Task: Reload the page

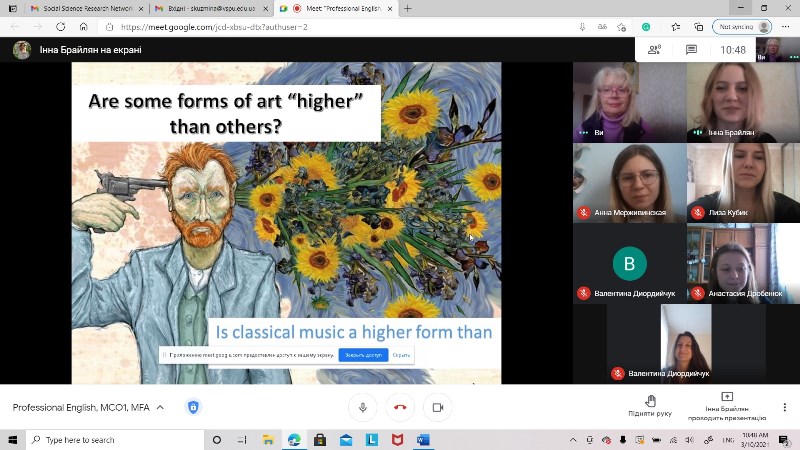Action: coord(60,27)
